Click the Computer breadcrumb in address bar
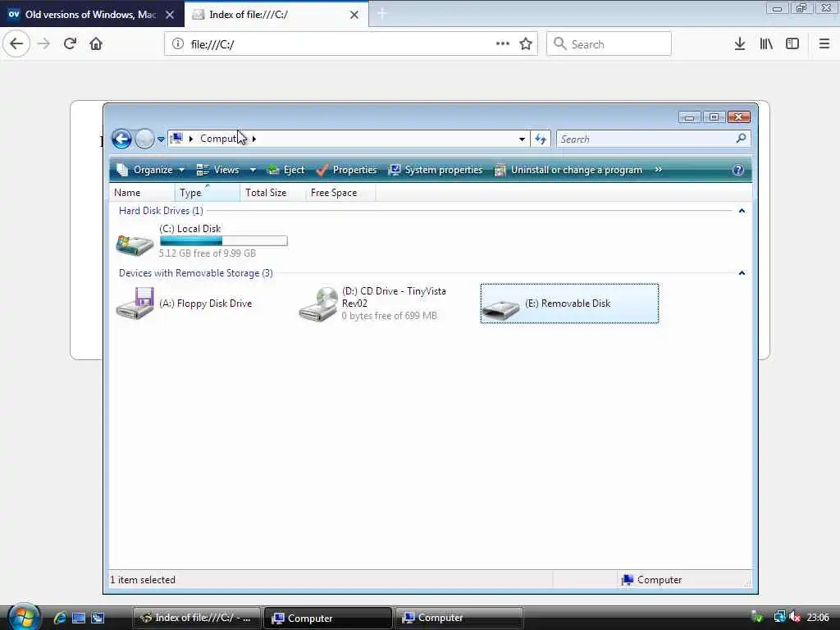 pyautogui.click(x=218, y=139)
